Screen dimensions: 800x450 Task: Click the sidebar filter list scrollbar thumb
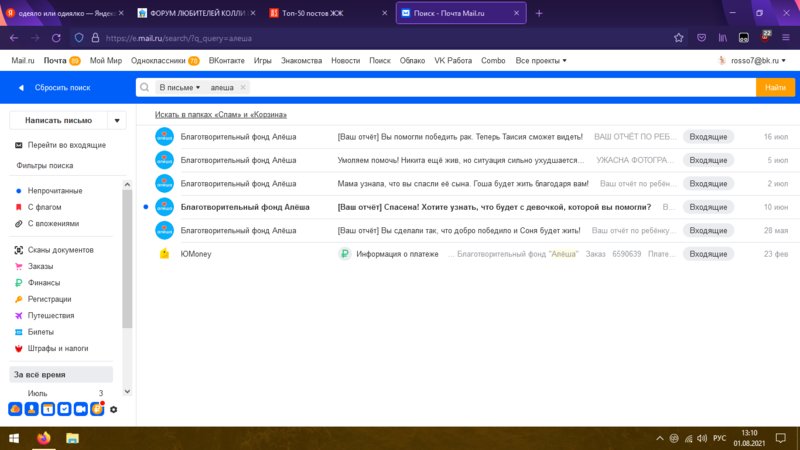point(128,259)
